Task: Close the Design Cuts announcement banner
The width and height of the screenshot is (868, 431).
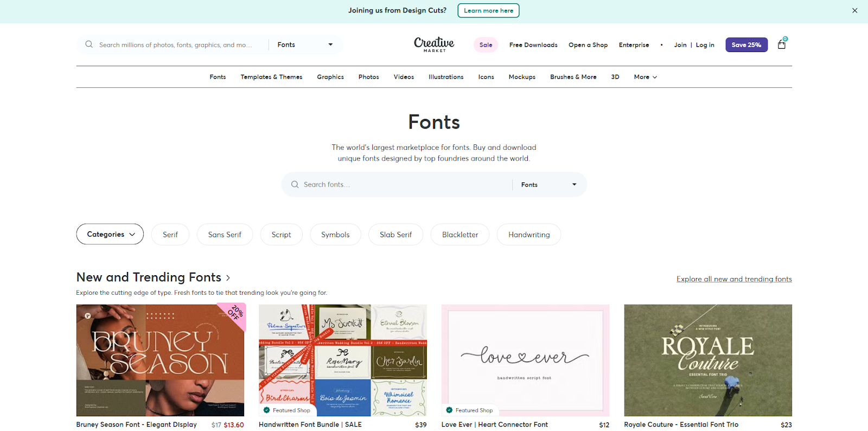Action: [854, 10]
